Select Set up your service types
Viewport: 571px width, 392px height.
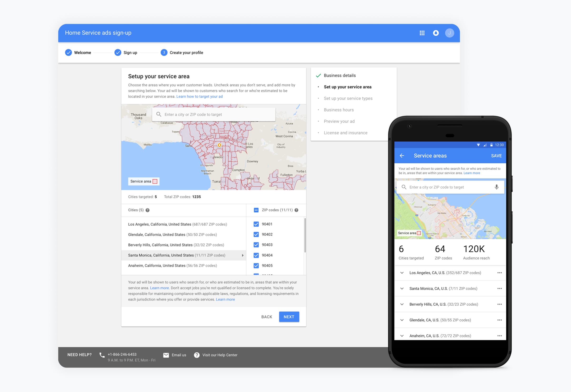[x=348, y=99]
